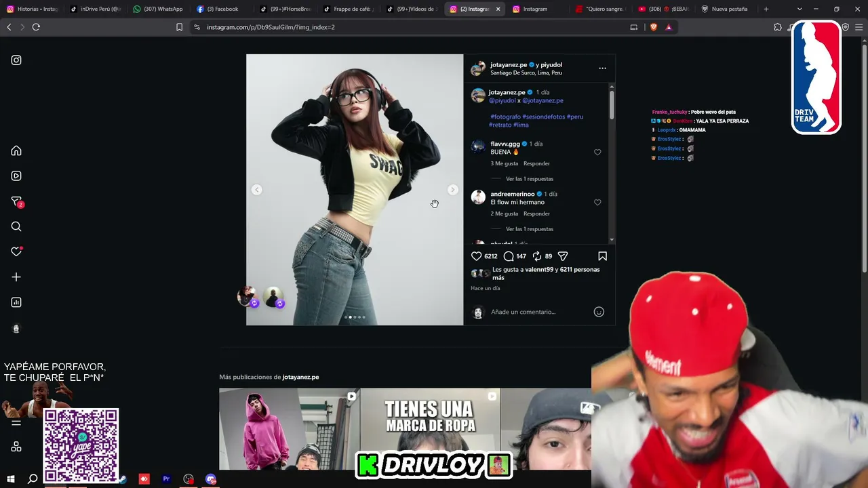
Task: Open jotayanez.pe link in 'Más publicaciones'
Action: click(x=300, y=377)
